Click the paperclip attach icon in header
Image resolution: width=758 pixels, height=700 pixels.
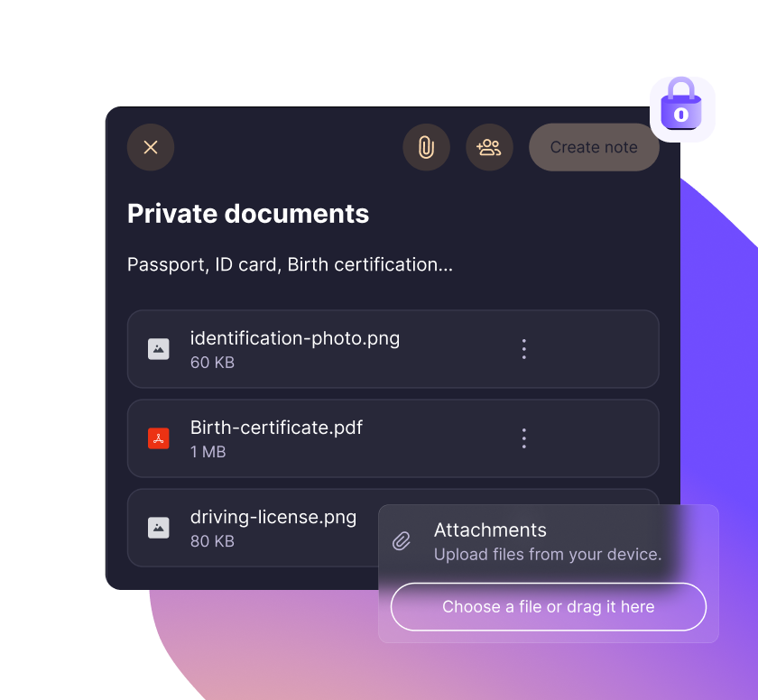pyautogui.click(x=426, y=147)
